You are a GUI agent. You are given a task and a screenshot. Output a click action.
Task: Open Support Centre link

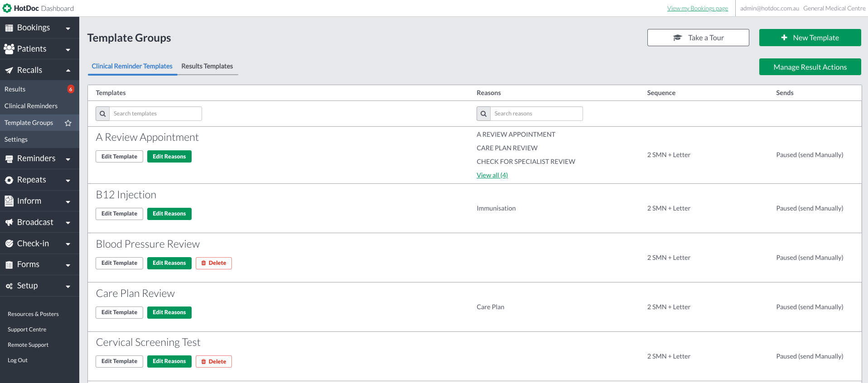point(27,330)
